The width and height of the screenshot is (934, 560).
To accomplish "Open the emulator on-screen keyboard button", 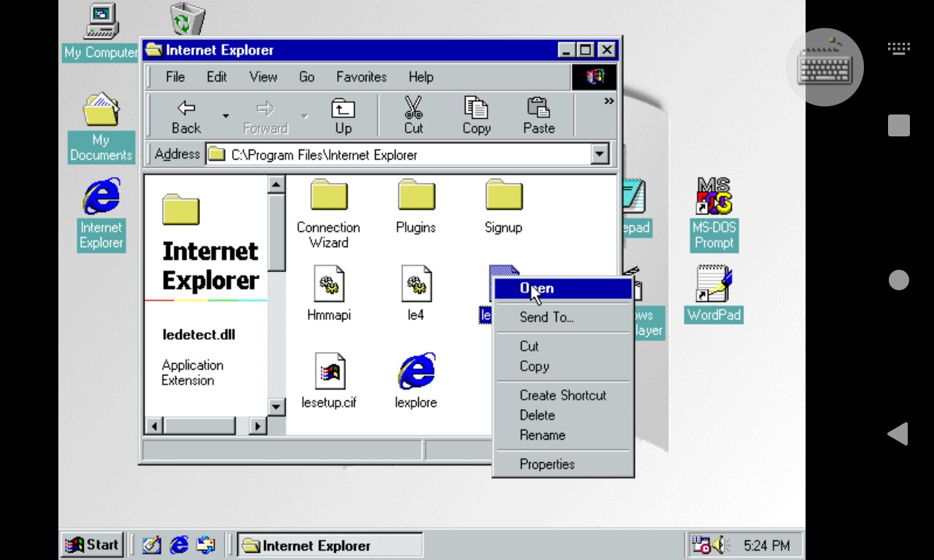I will pyautogui.click(x=825, y=68).
